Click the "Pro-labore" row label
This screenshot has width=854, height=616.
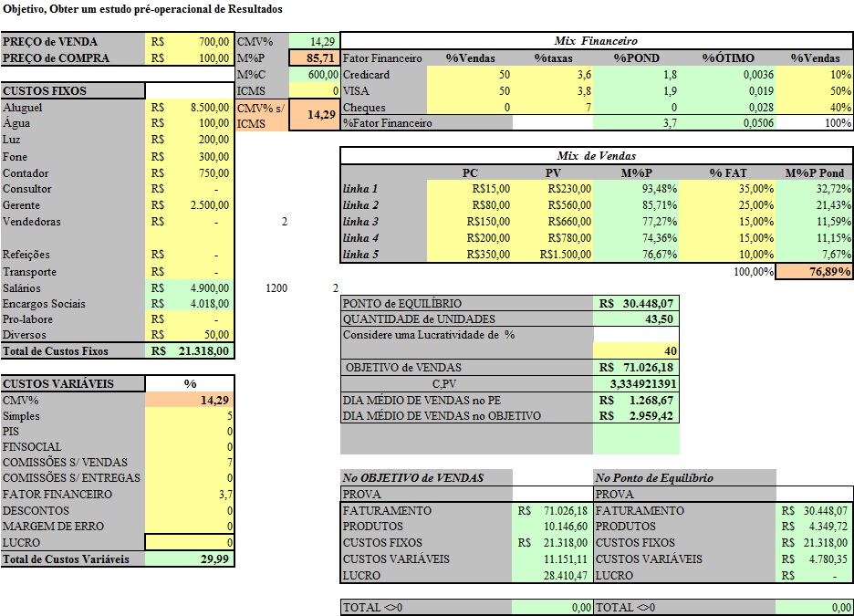(27, 319)
